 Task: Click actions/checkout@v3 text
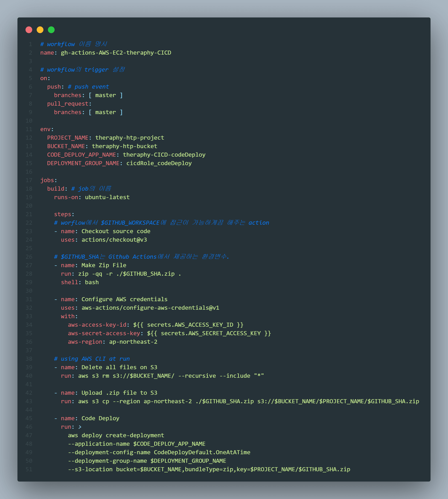(114, 240)
